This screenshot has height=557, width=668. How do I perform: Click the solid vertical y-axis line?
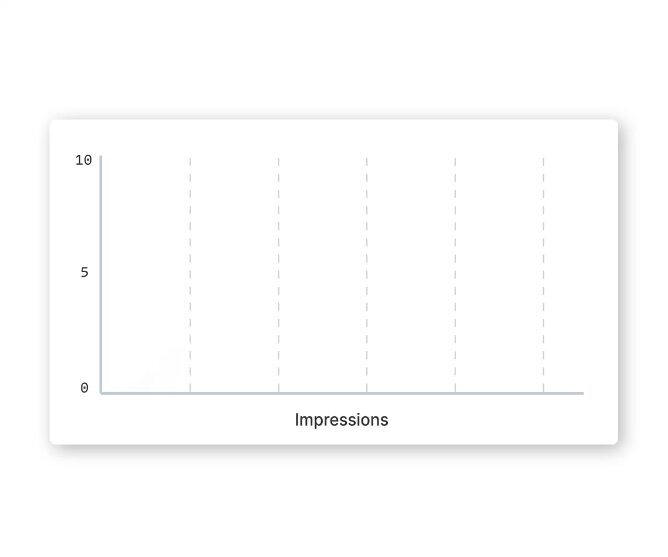(x=101, y=274)
